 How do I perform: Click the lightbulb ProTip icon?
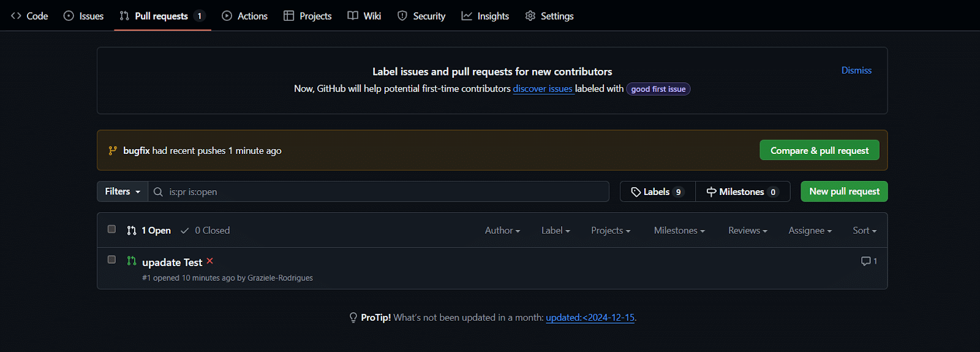(x=353, y=318)
